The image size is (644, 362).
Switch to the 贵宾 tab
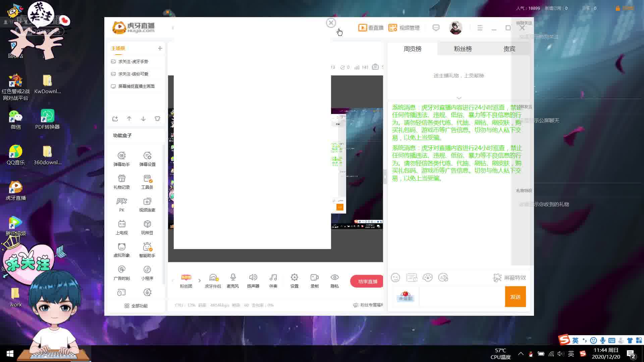509,49
